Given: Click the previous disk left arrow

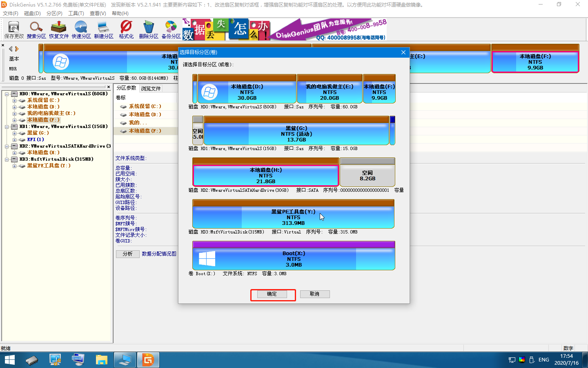Looking at the screenshot, I should (11, 49).
